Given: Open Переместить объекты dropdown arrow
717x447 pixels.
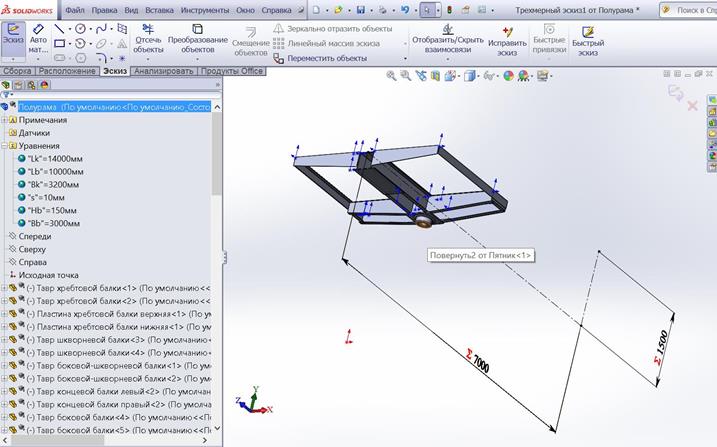Looking at the screenshot, I should [x=404, y=58].
